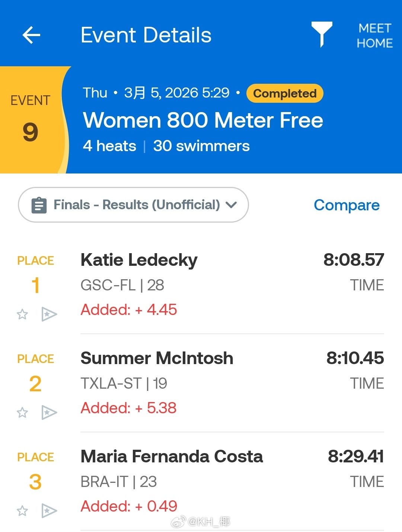Tap yellow Event 9 badge
402x532 pixels.
(x=31, y=120)
